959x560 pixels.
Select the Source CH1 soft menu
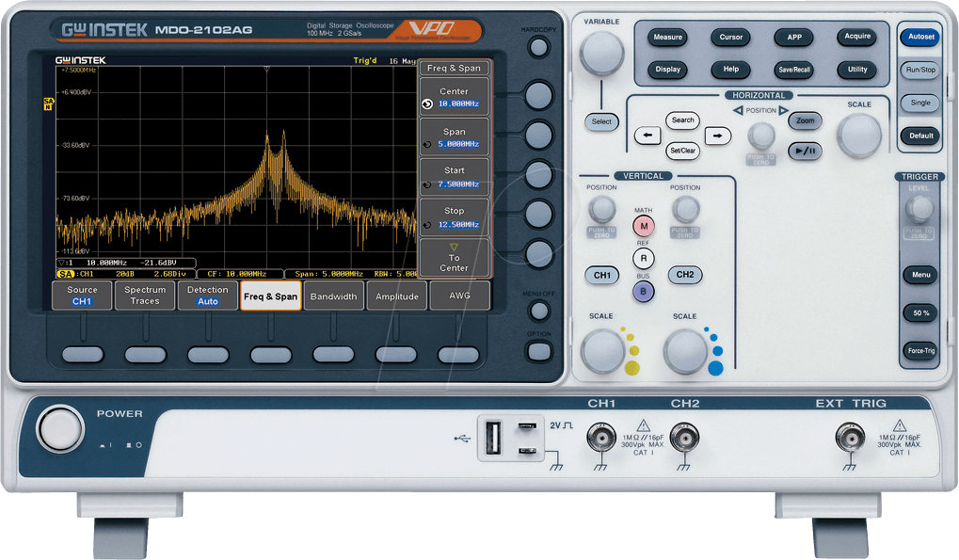[x=82, y=295]
